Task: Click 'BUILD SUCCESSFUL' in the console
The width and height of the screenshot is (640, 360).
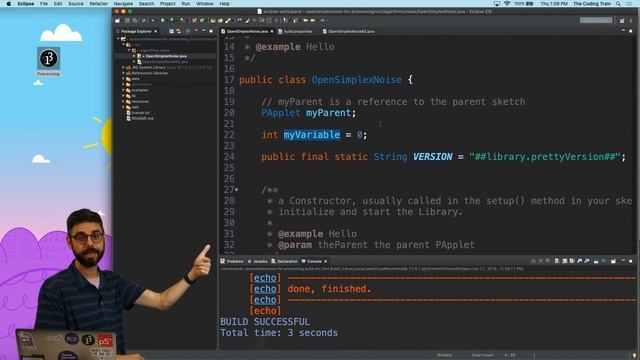Action: click(265, 322)
